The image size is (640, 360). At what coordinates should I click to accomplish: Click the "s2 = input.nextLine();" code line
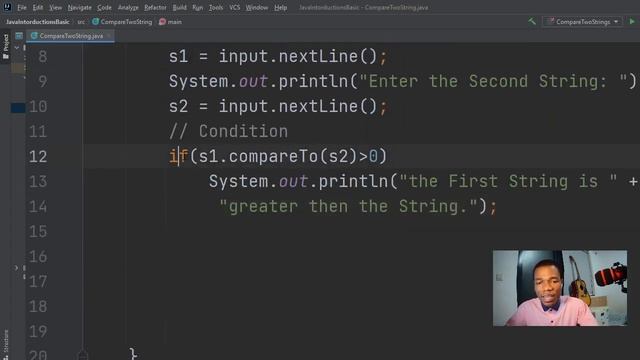[x=278, y=107]
